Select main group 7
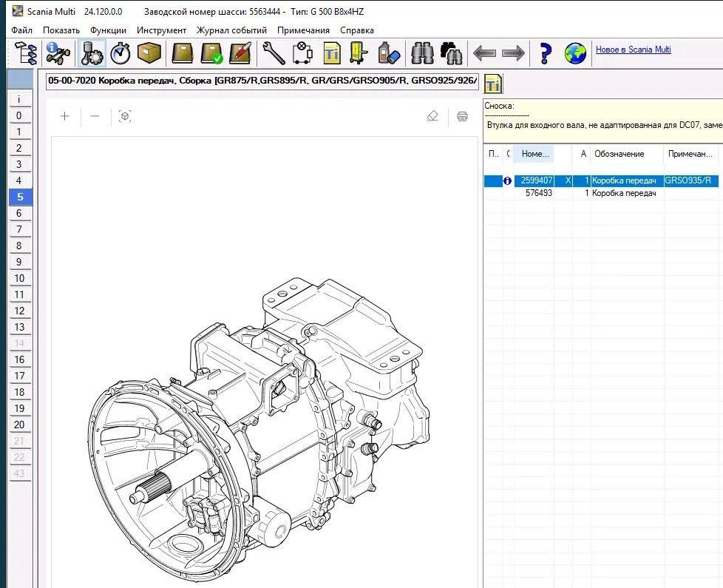Image resolution: width=723 pixels, height=588 pixels. 19,229
